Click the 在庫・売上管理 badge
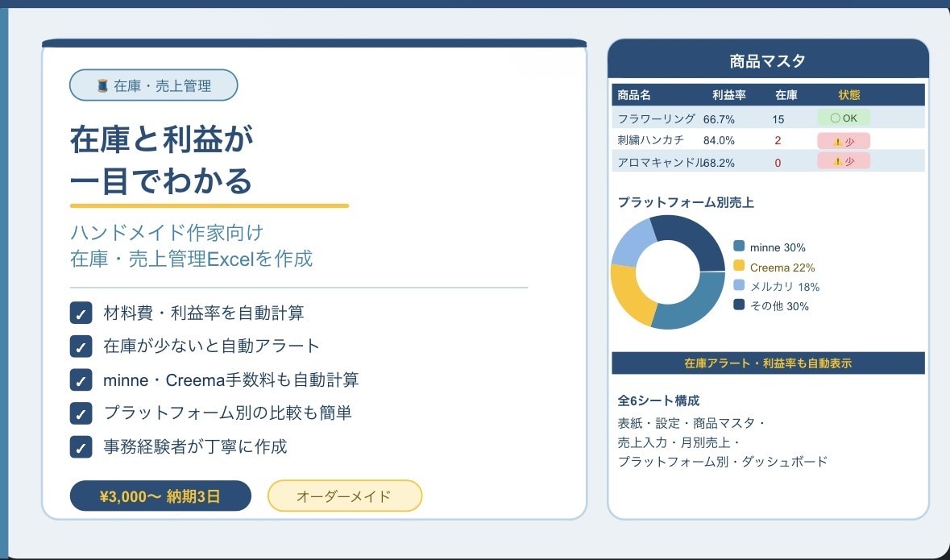950x560 pixels. point(154,85)
